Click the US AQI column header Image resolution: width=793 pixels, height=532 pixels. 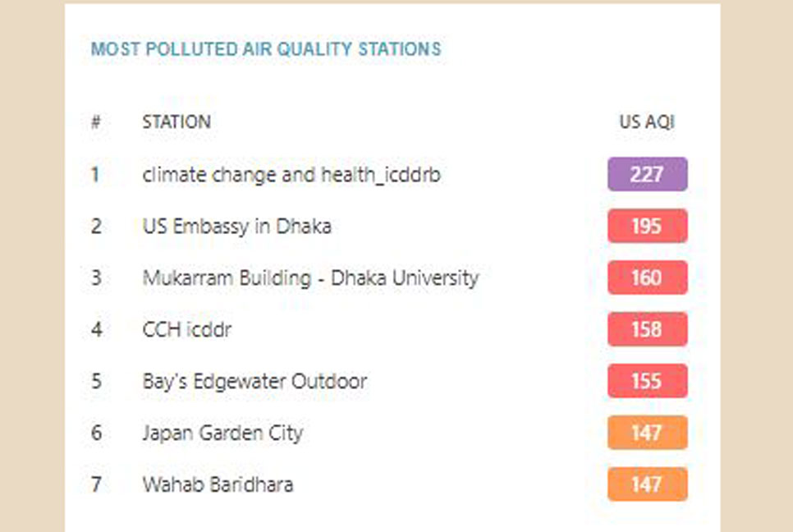tap(647, 122)
